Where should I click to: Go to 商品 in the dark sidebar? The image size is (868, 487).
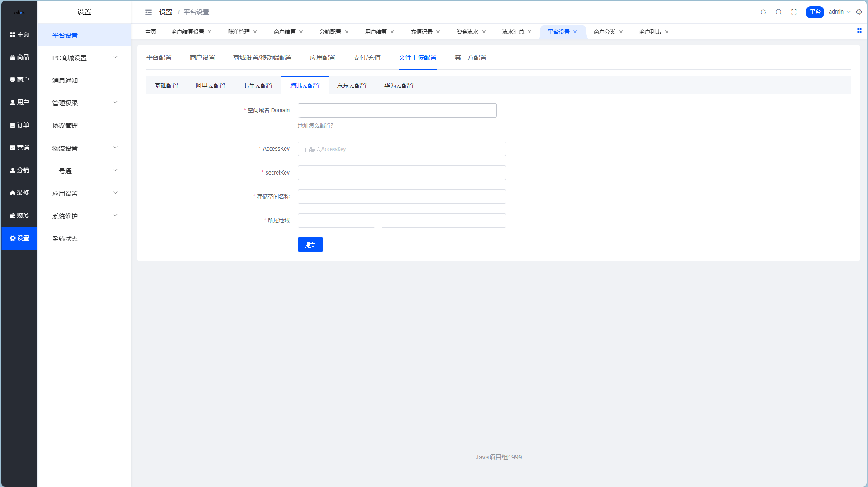click(19, 57)
